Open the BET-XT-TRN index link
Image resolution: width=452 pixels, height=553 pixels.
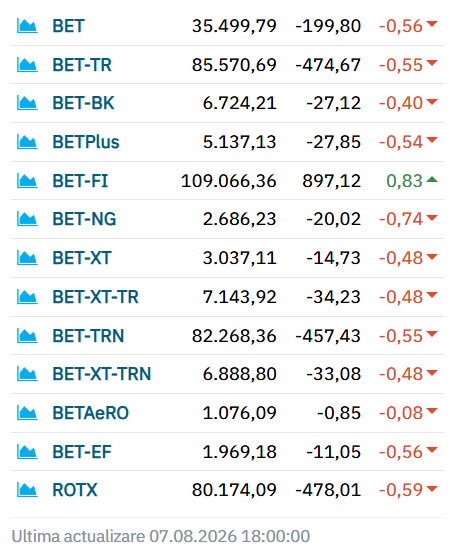(102, 374)
